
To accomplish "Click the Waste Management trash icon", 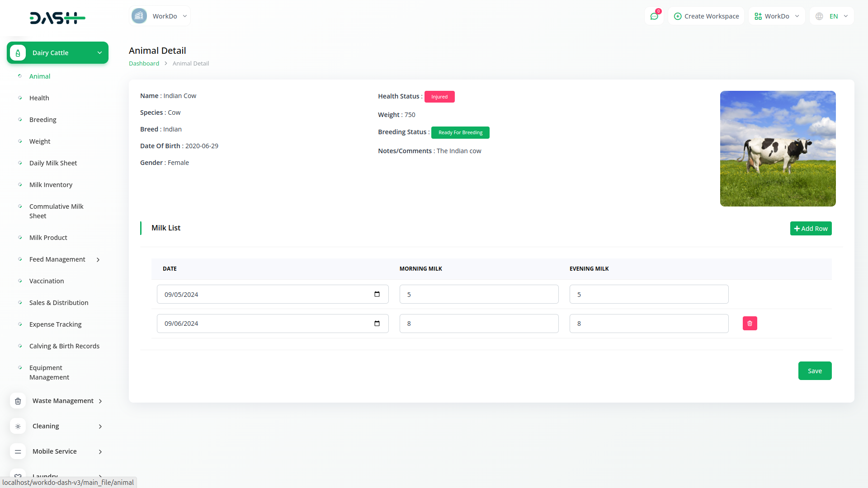I will point(18,401).
